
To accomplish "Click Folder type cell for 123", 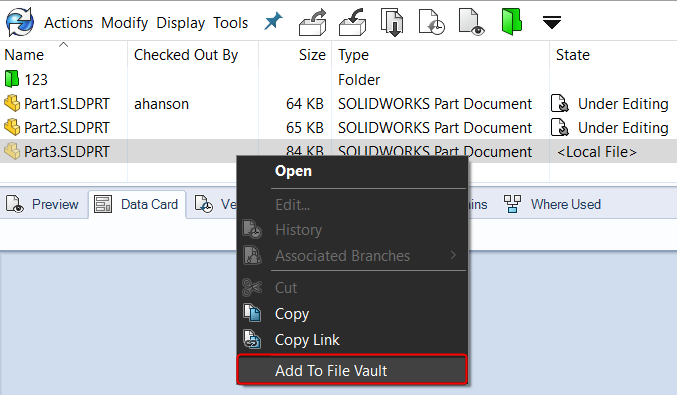I will (x=359, y=80).
